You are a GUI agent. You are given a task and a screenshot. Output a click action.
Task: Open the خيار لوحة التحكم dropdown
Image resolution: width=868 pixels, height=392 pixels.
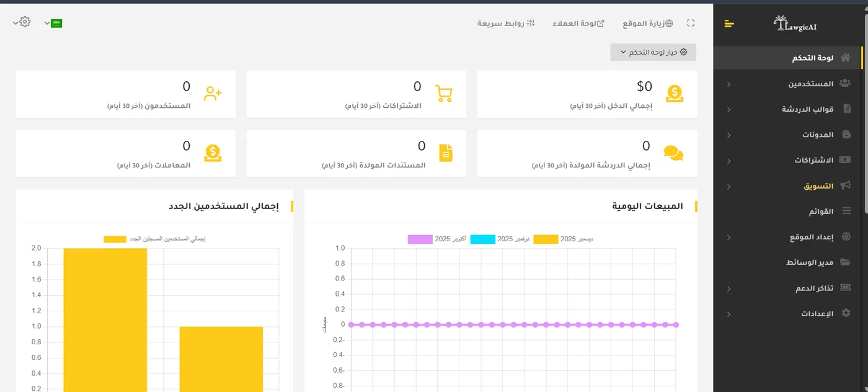(653, 53)
